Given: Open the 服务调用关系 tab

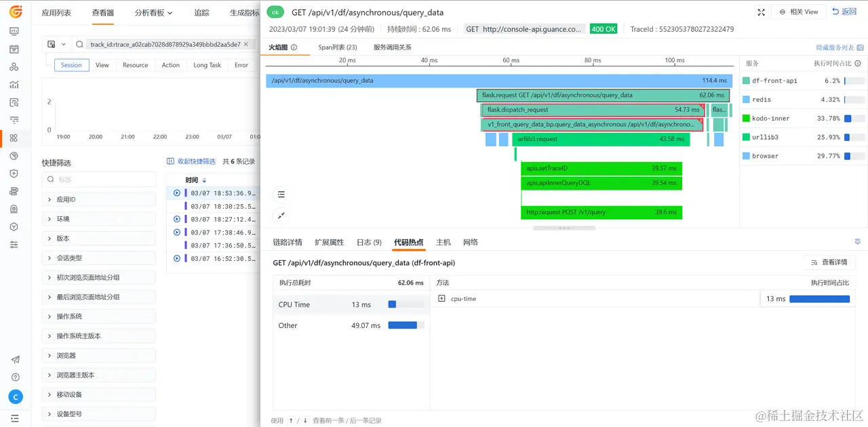Looking at the screenshot, I should (x=392, y=47).
